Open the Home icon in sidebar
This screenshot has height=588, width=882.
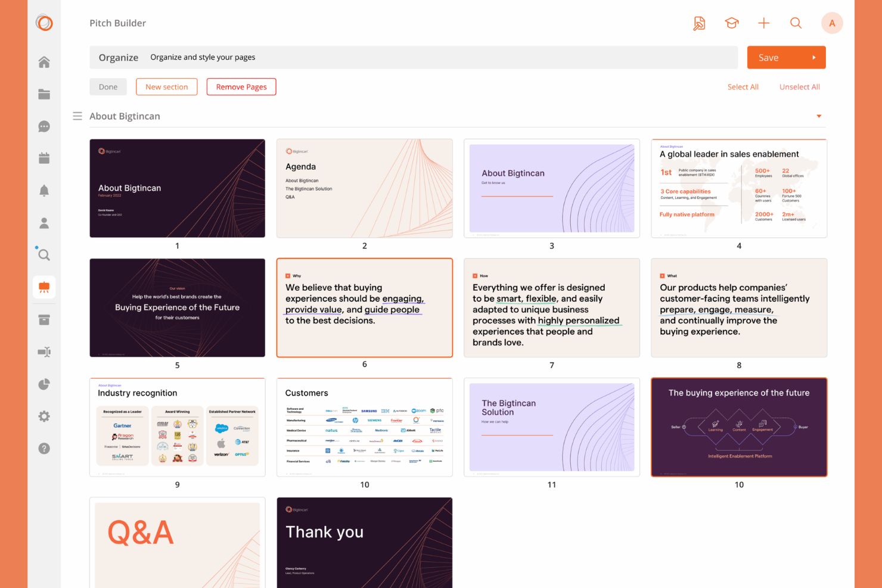[x=44, y=62]
